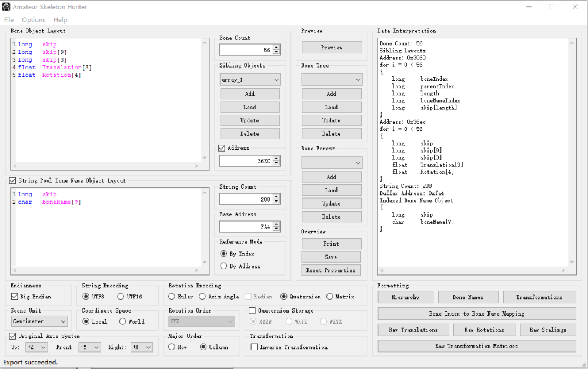Click the Preview button
The image size is (588, 369).
pos(330,47)
